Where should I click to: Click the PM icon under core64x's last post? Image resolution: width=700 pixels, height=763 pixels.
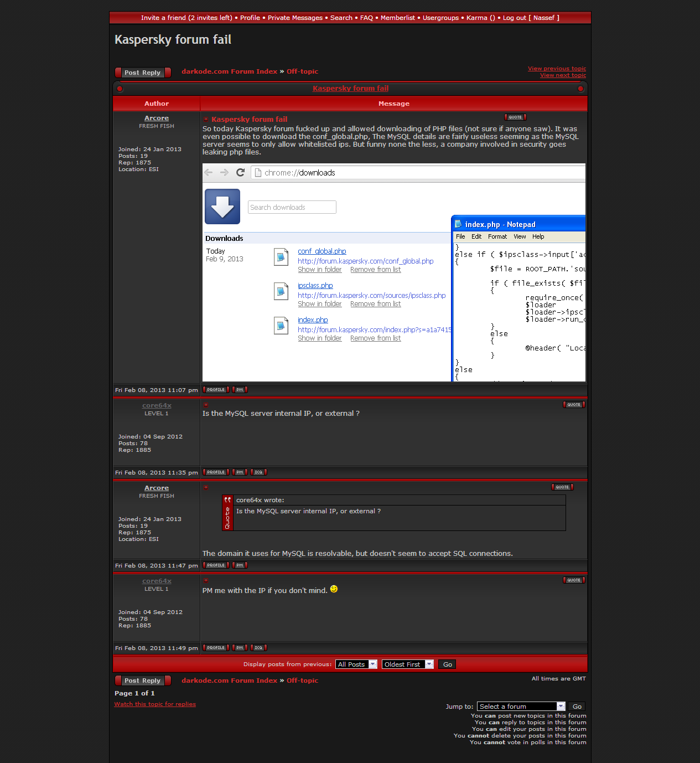click(x=240, y=648)
